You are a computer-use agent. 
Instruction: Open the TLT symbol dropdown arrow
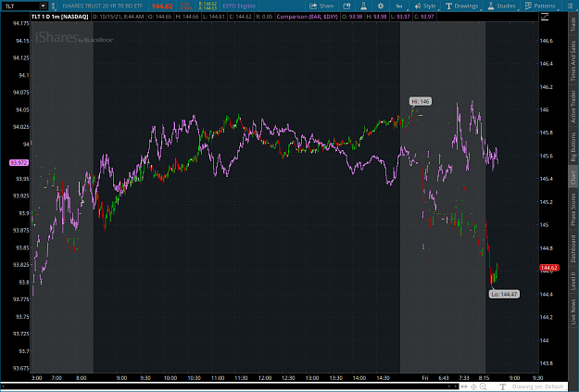tap(44, 6)
